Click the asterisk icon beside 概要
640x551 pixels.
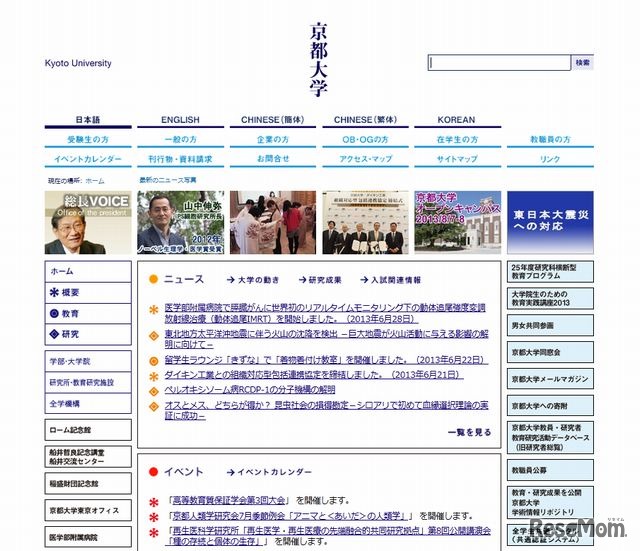click(x=54, y=292)
